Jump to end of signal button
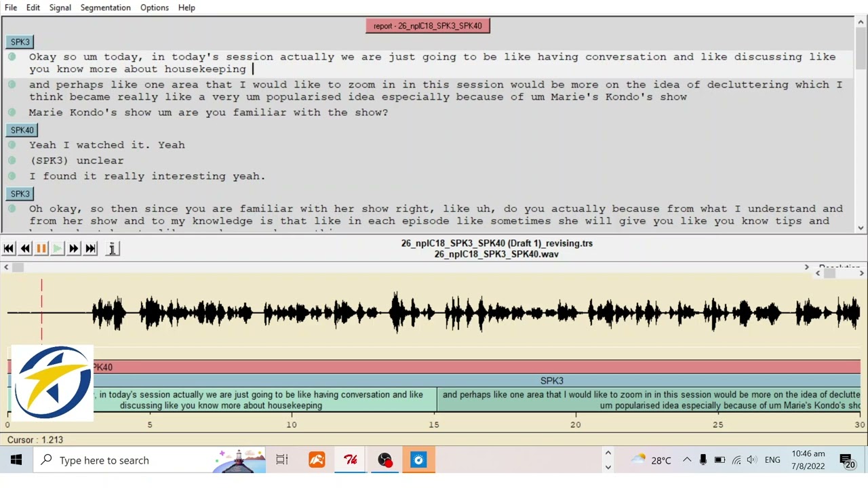This screenshot has height=488, width=868. click(90, 249)
